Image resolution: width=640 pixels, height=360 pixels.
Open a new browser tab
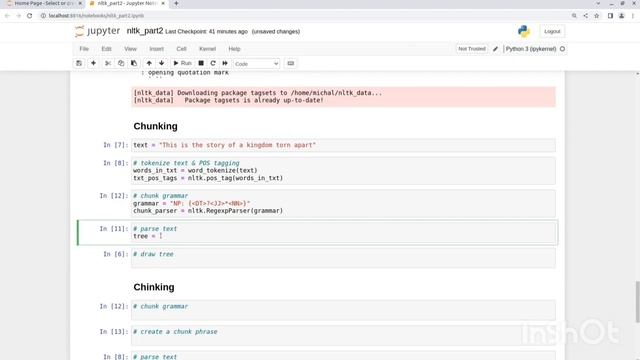click(176, 3)
